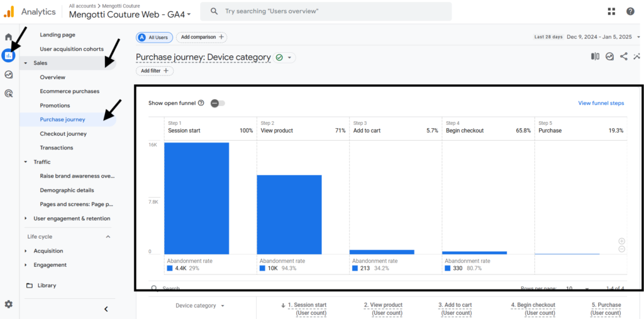
Task: Open the Checkout journey report
Action: click(64, 134)
